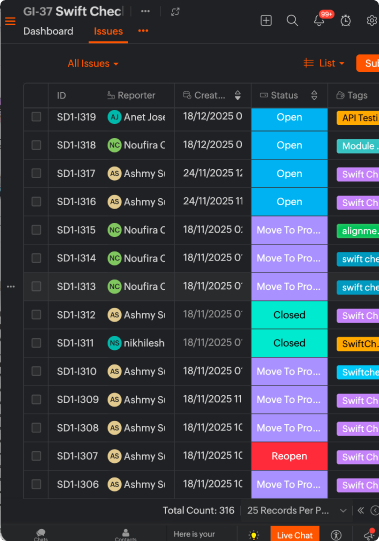Open the accessibility icon in bottom bar
The width and height of the screenshot is (379, 541).
pos(336,535)
